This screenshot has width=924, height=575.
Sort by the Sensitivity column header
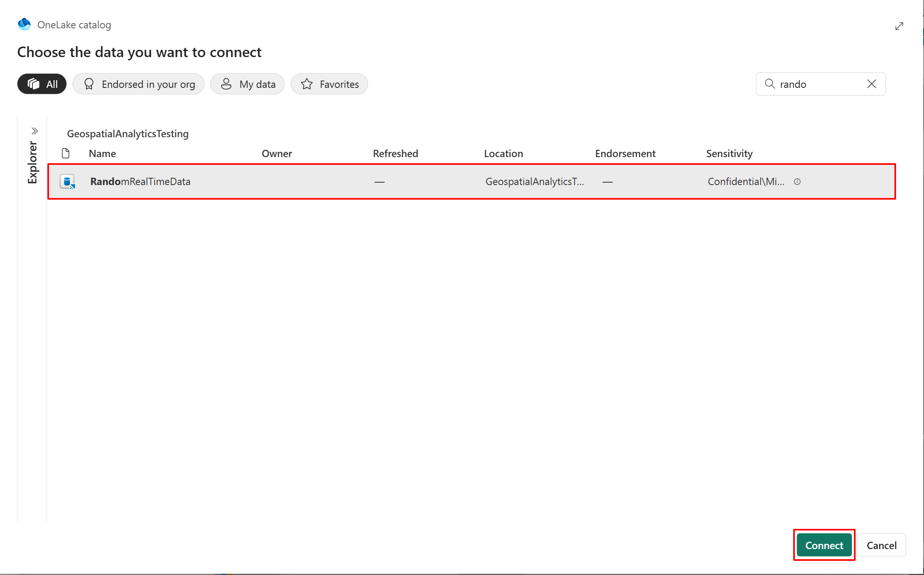point(729,153)
